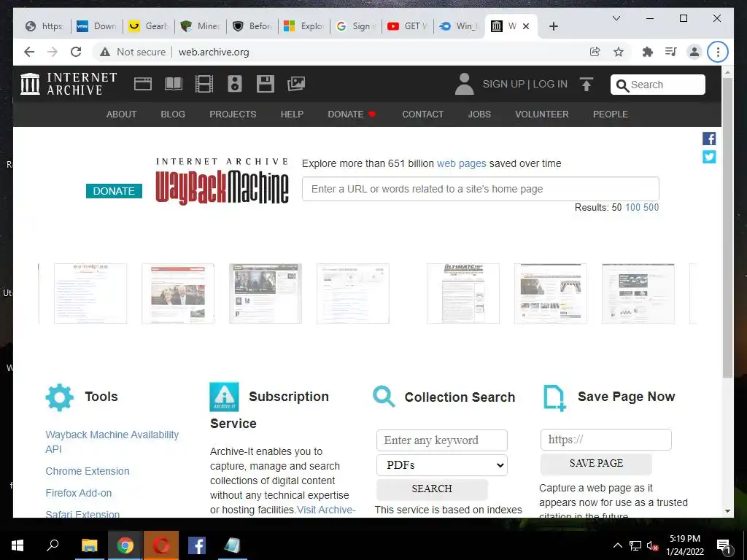Open Chrome profile avatar
747x560 pixels.
pyautogui.click(x=694, y=52)
